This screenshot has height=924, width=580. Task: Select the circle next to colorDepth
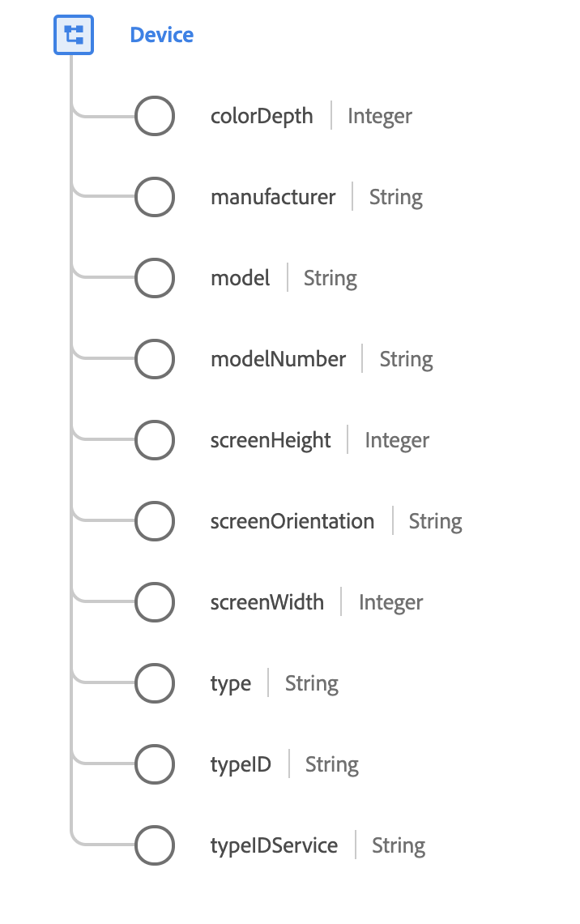point(154,116)
